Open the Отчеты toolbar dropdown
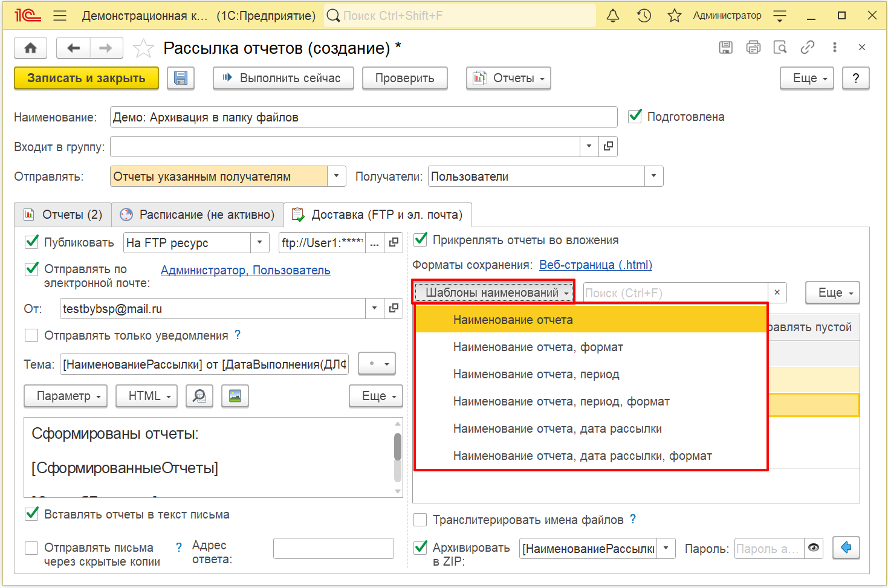The image size is (888, 588). (508, 78)
